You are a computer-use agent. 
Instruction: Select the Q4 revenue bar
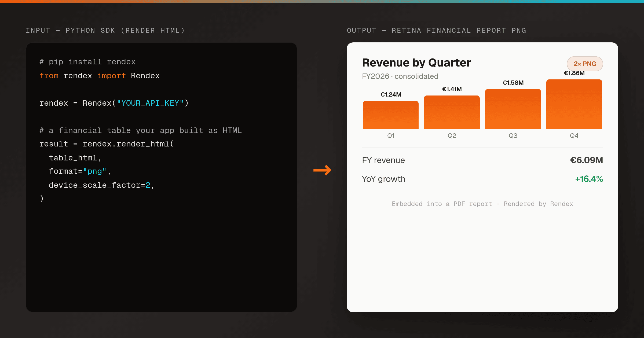(574, 104)
